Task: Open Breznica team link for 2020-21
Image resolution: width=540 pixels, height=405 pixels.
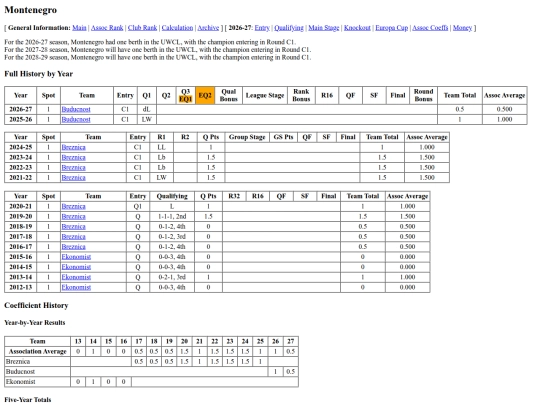Action: (73, 206)
